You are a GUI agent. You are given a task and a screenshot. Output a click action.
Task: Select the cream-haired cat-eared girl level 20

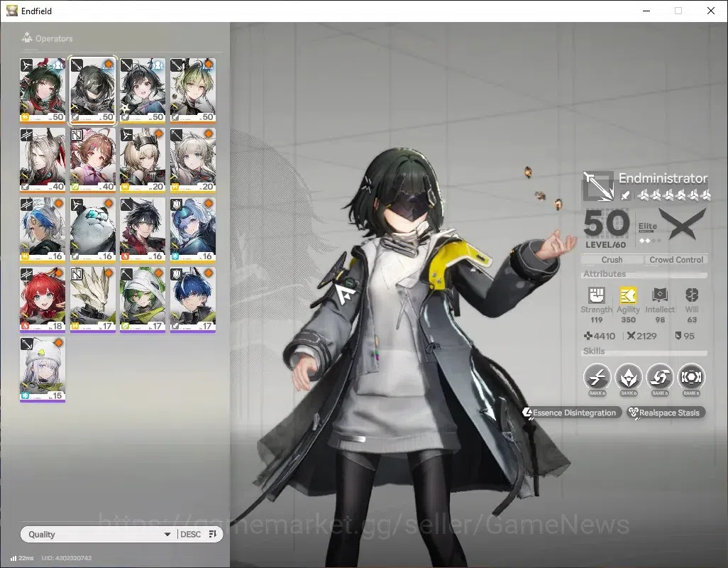point(193,160)
